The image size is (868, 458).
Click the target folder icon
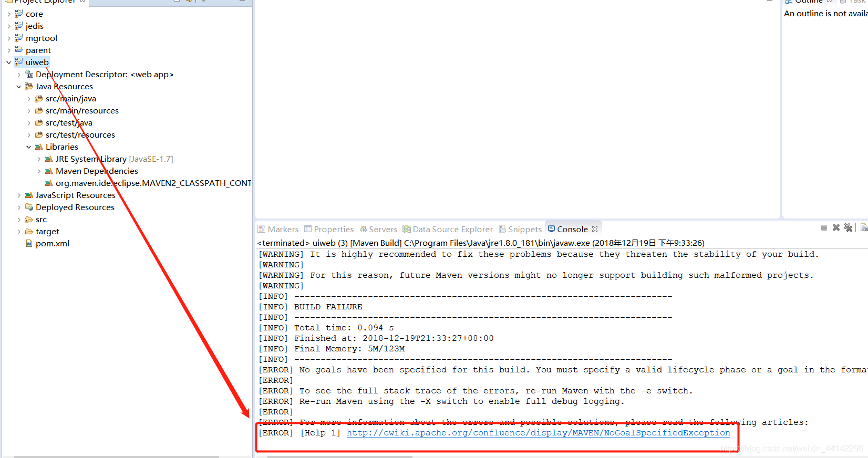(x=29, y=231)
